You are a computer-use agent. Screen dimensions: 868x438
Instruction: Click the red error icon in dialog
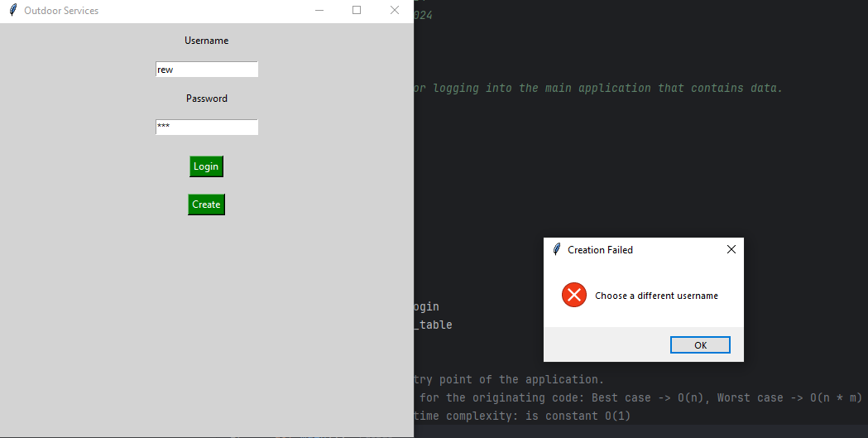[x=574, y=295]
